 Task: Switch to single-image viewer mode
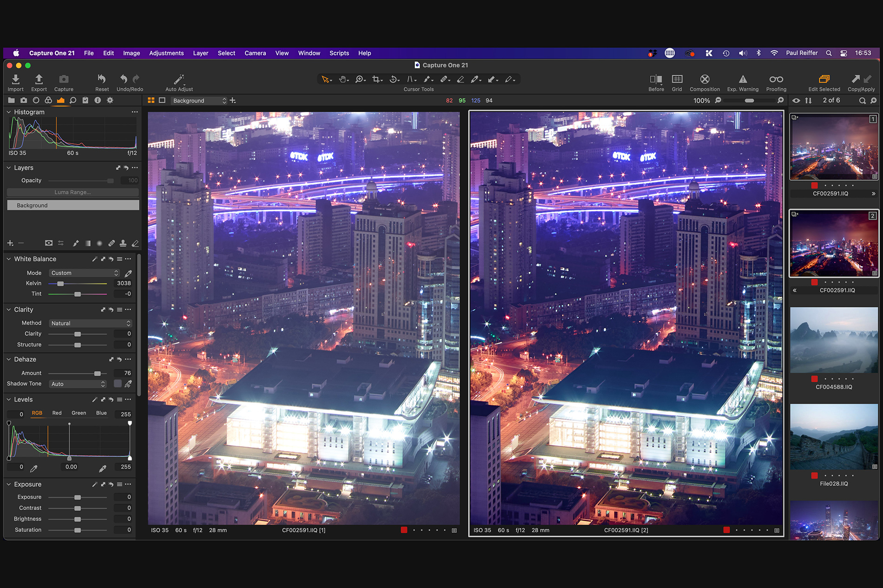pyautogui.click(x=162, y=100)
